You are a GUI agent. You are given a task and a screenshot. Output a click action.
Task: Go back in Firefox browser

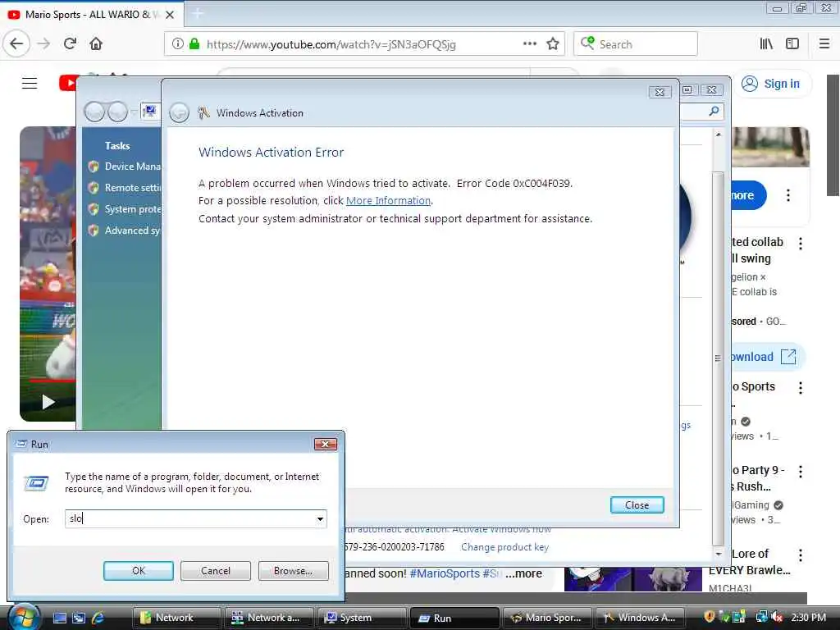coord(16,44)
